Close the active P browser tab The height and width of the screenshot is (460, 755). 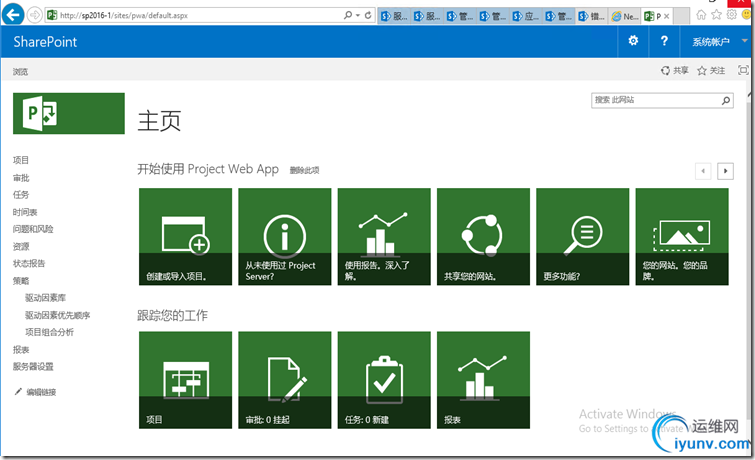[666, 16]
